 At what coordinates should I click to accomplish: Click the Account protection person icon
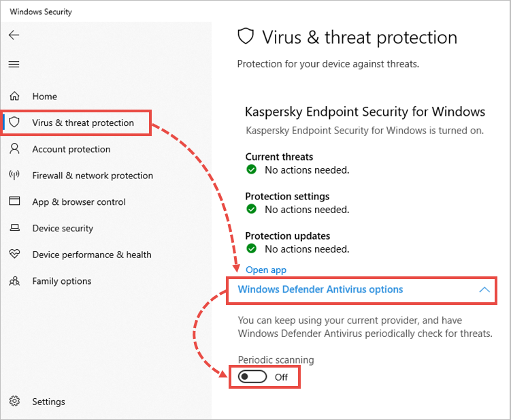14,149
